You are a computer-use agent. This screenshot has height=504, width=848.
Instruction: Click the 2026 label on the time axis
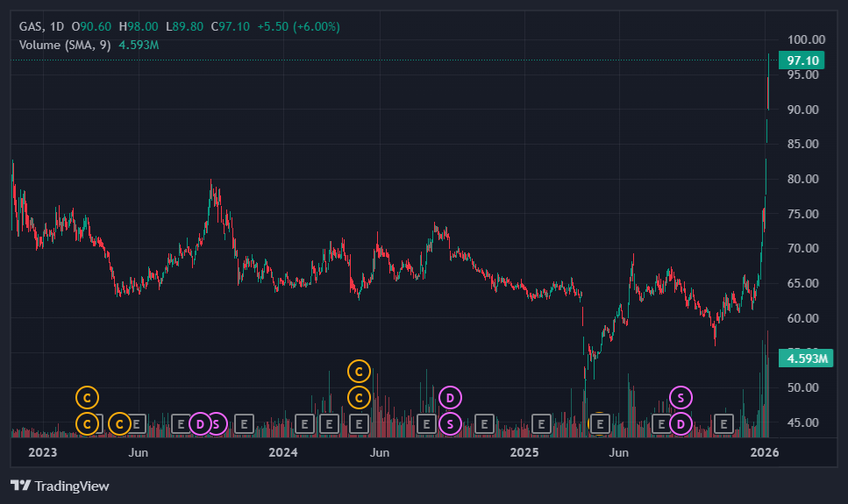[764, 452]
